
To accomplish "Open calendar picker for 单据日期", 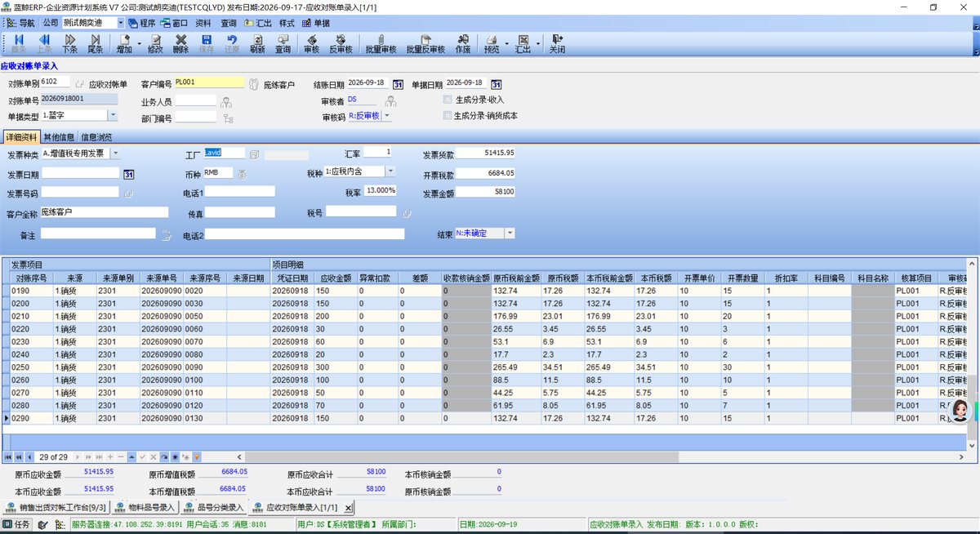I will (x=496, y=84).
